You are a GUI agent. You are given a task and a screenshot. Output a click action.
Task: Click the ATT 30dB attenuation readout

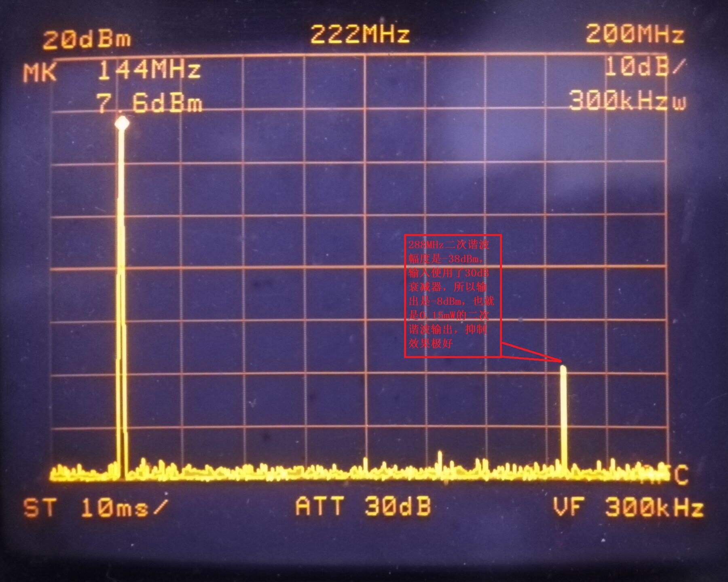click(363, 506)
